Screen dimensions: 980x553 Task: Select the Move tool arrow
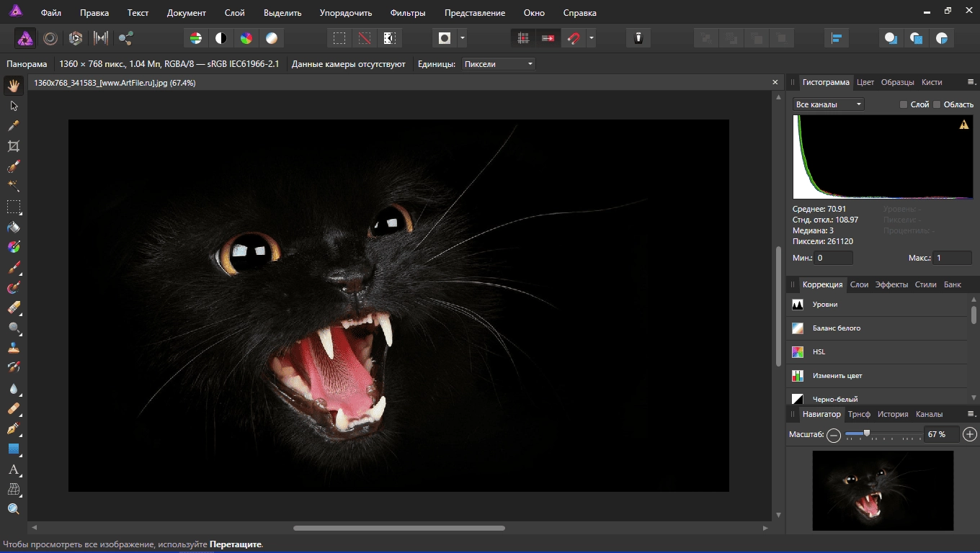pyautogui.click(x=14, y=106)
